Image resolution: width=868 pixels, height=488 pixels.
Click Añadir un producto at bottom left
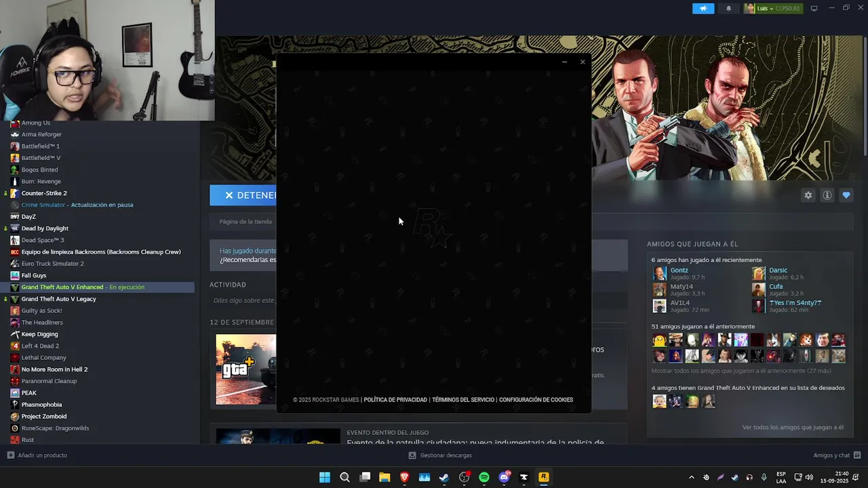tap(37, 455)
